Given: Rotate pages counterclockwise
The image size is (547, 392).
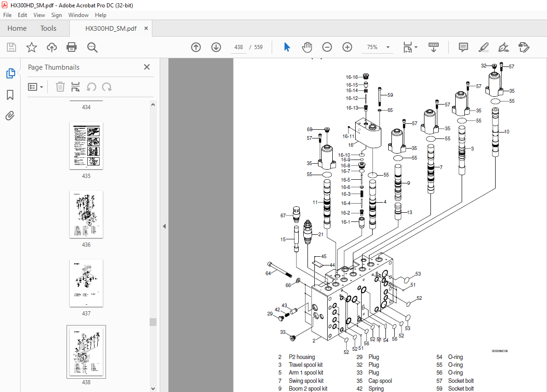Looking at the screenshot, I should pos(91,87).
